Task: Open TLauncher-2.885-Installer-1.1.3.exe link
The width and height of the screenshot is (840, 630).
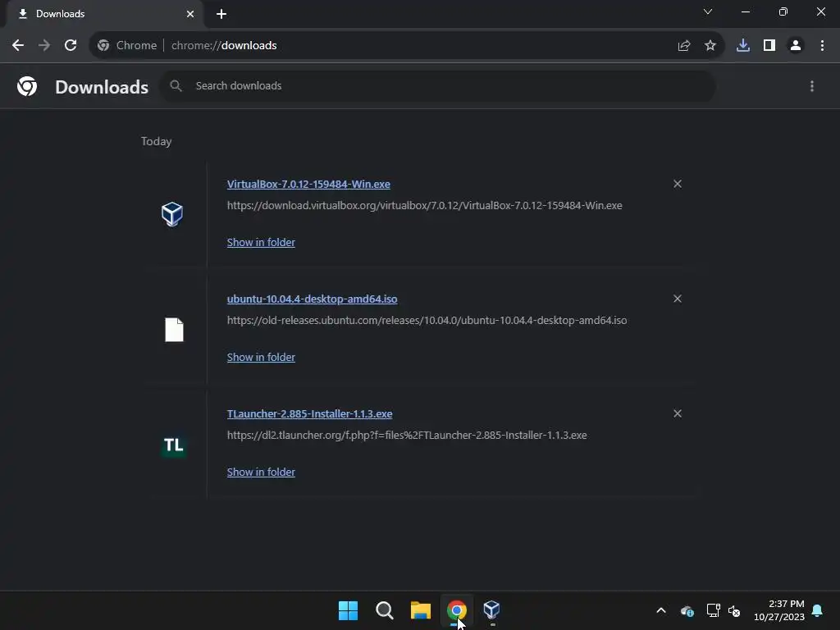Action: (x=309, y=413)
